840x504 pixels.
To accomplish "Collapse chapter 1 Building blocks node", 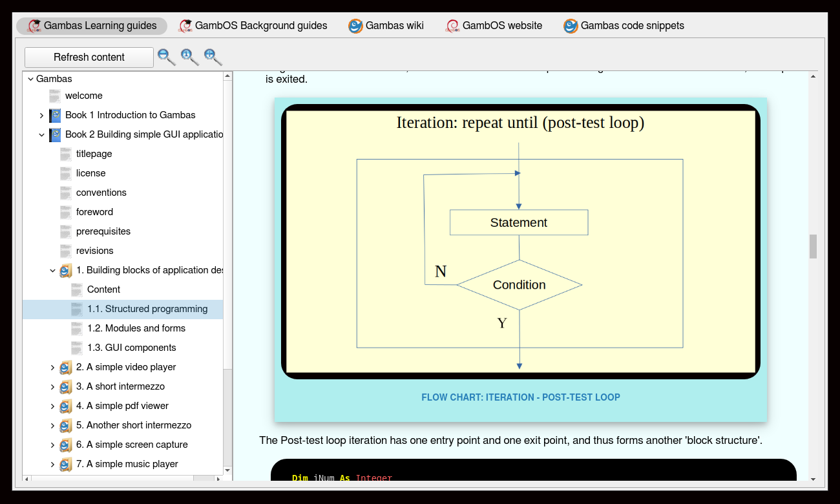I will click(x=52, y=271).
